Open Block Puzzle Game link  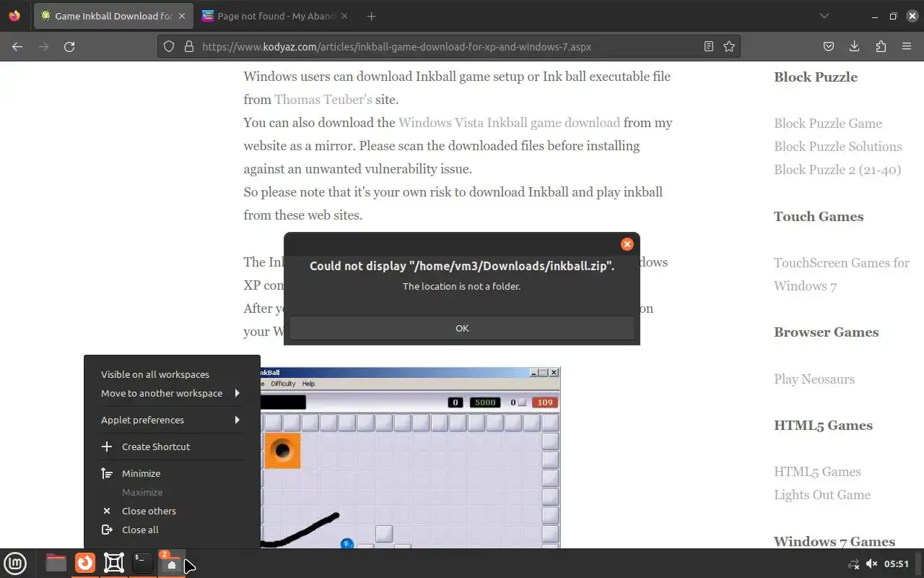(x=828, y=124)
